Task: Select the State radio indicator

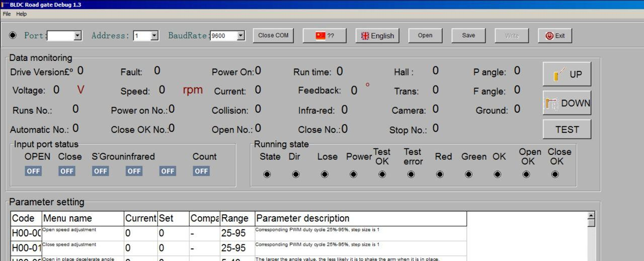Action: (x=267, y=175)
